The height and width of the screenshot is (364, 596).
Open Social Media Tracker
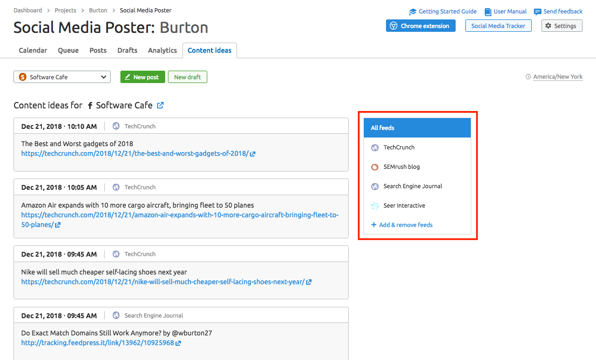click(x=498, y=26)
